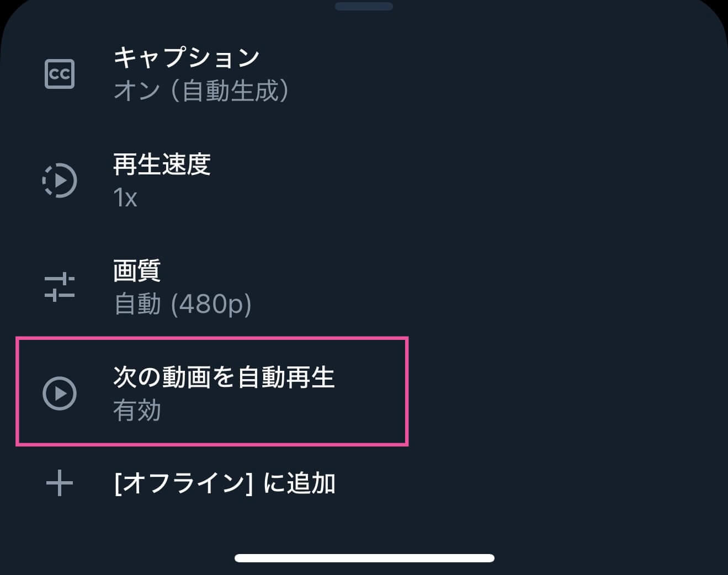This screenshot has width=728, height=575.
Task: Tap the home indicator bar at bottom
Action: coord(364,557)
